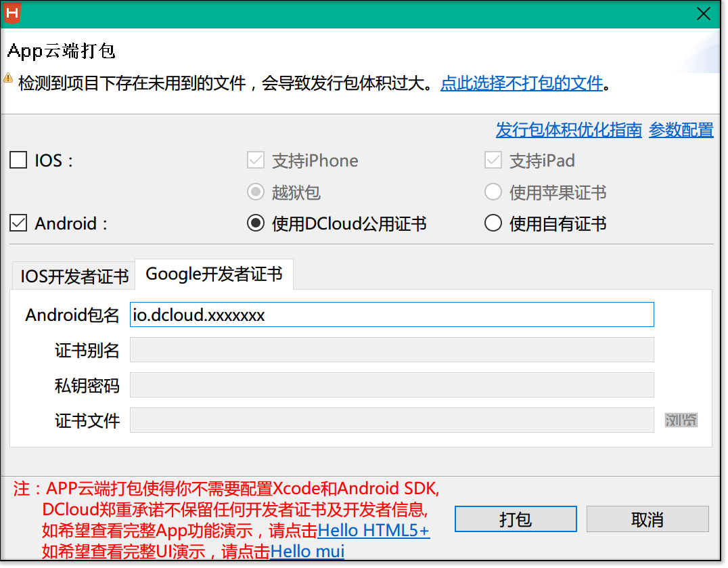728x568 pixels.
Task: Select 使用苹果证书 radio button
Action: (x=493, y=192)
